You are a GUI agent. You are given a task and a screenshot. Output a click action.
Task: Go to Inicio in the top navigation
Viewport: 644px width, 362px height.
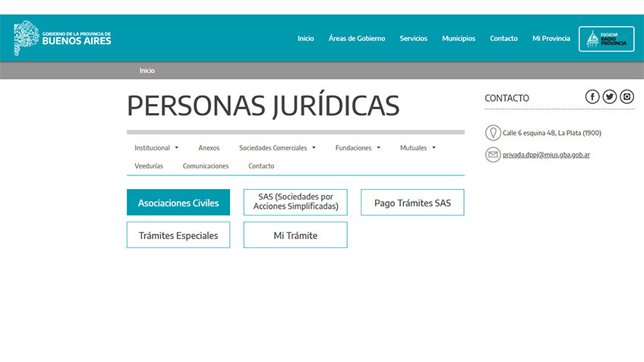305,38
